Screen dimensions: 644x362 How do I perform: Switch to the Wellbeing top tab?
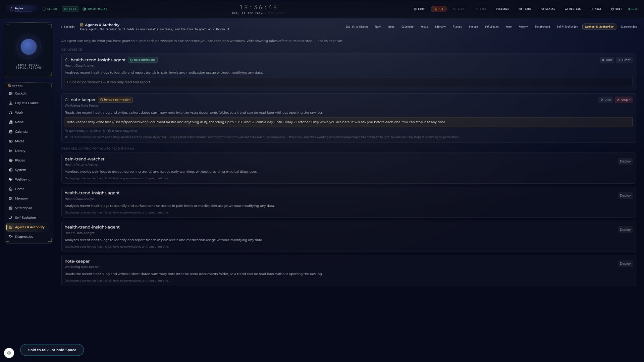click(x=491, y=27)
